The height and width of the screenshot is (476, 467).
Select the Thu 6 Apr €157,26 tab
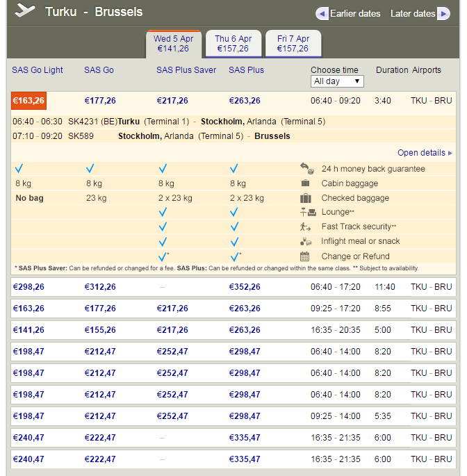(233, 44)
